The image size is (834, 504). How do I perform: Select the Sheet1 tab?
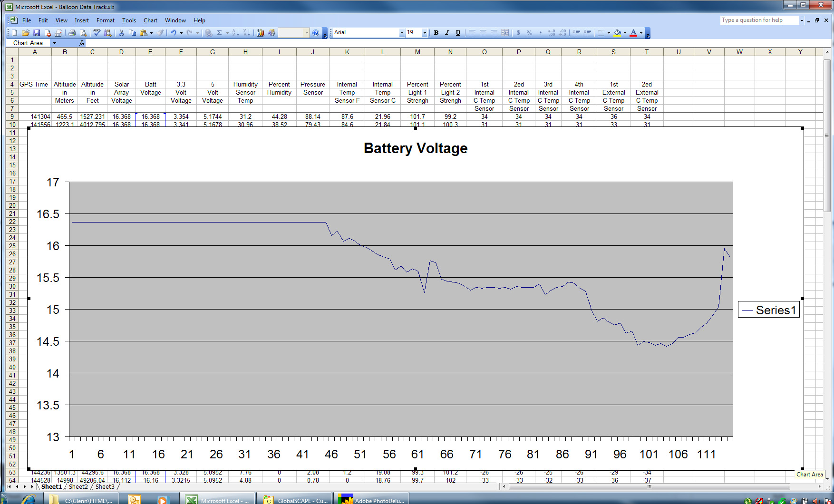click(x=51, y=486)
